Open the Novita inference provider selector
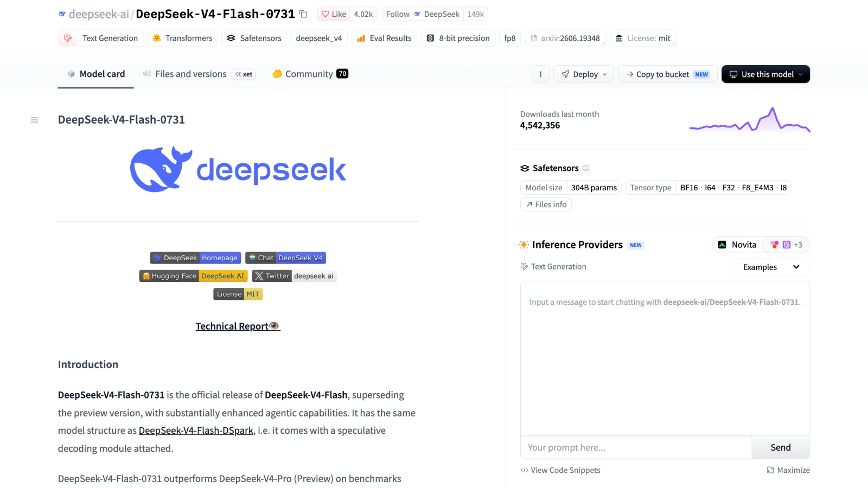The image size is (868, 488). coord(737,245)
